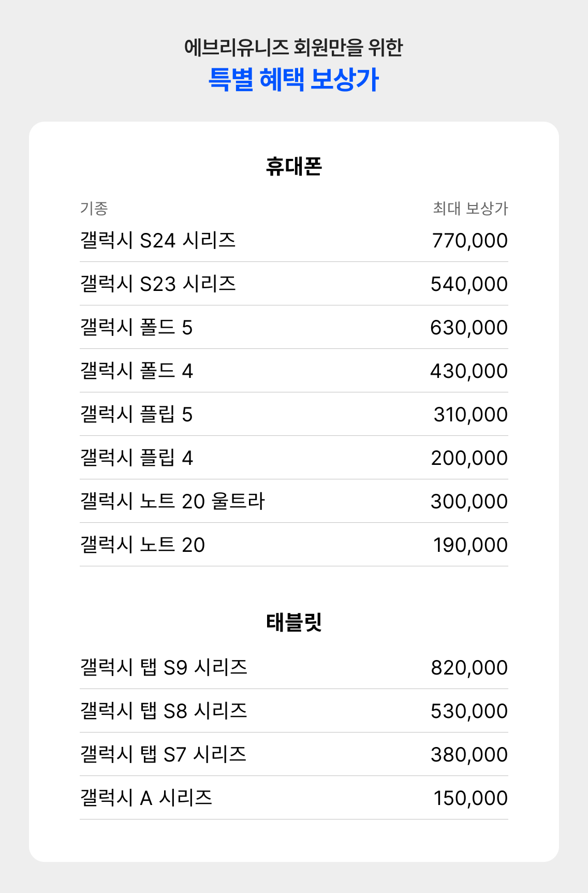Click 갤럭시 A 시리즈 entry

pyautogui.click(x=294, y=798)
